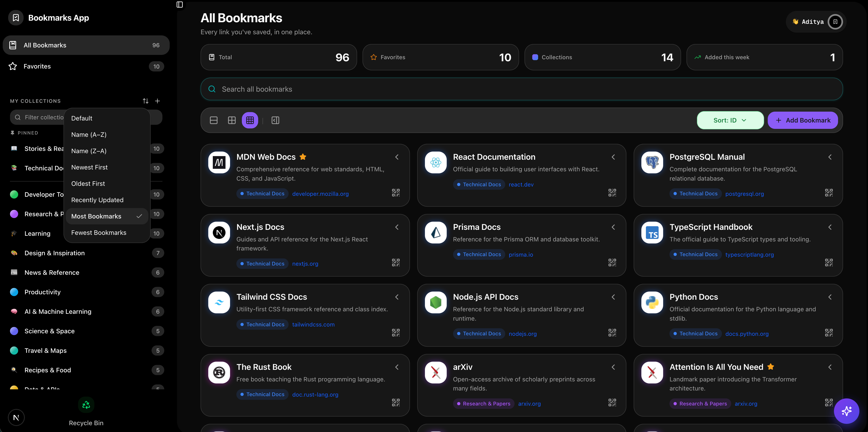Expand the Next.js Docs card chevron
This screenshot has width=868, height=432.
397,227
